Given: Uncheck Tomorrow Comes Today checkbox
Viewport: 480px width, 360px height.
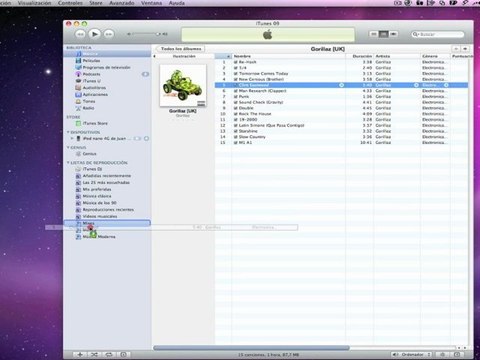Looking at the screenshot, I should (236, 74).
